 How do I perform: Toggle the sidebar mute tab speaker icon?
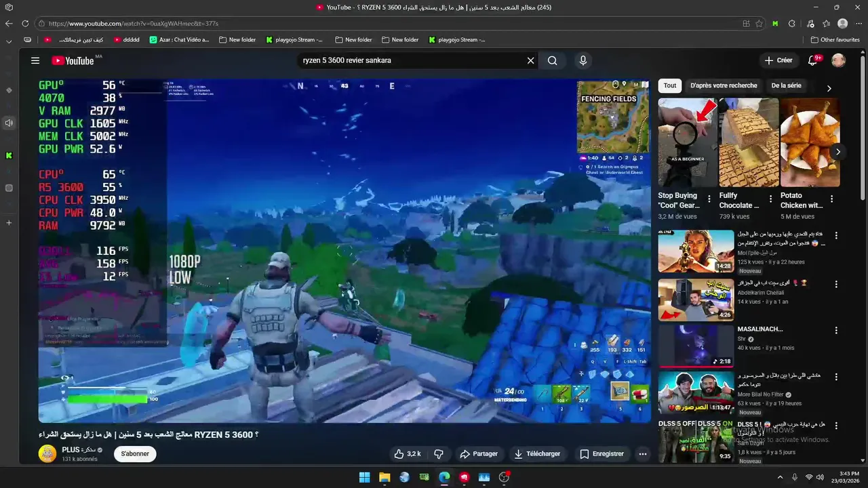pyautogui.click(x=9, y=123)
